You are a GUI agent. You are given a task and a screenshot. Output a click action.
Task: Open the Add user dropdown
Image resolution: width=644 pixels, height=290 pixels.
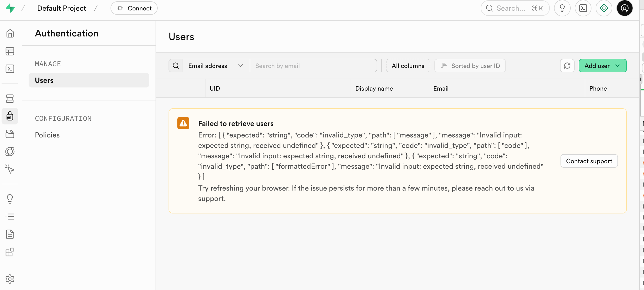[602, 66]
